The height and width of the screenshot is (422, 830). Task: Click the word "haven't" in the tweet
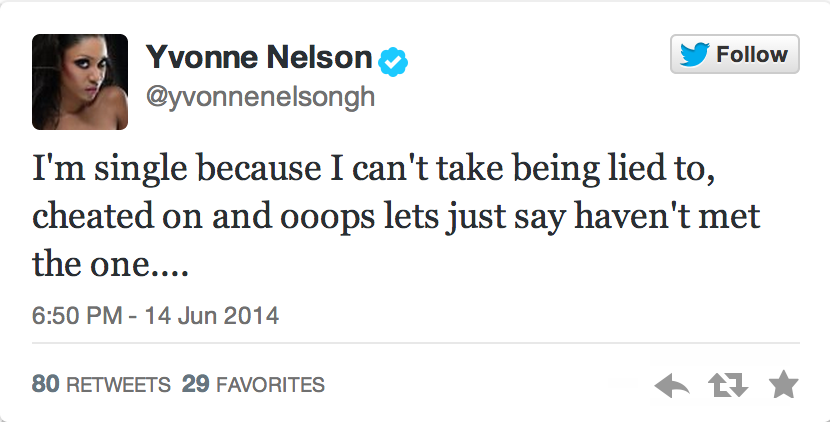[631, 217]
